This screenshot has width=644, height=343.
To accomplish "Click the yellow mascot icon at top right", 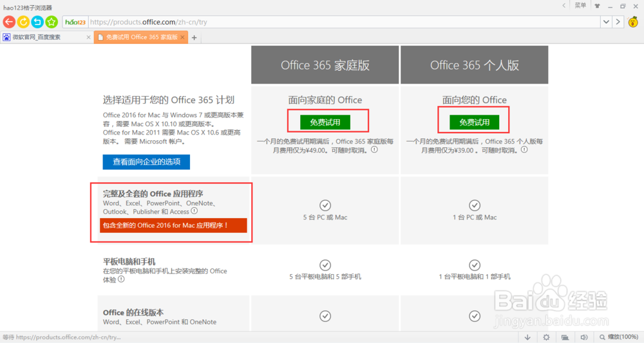I will tap(633, 22).
